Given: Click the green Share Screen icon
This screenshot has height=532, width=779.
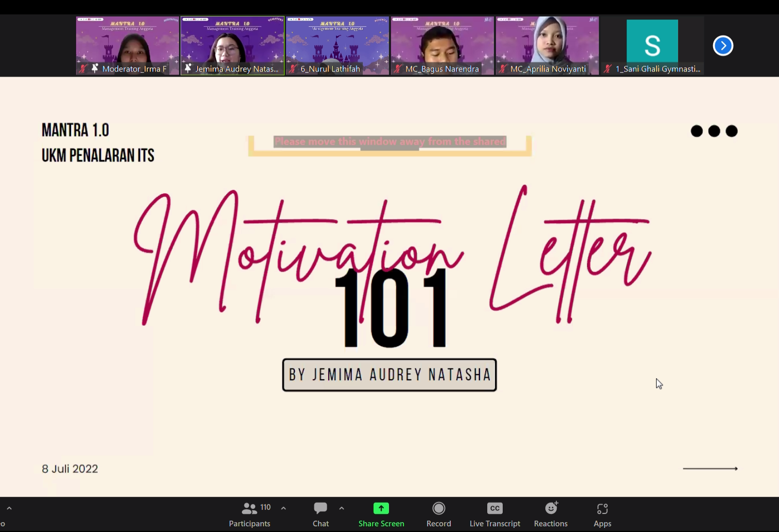Looking at the screenshot, I should (x=381, y=508).
